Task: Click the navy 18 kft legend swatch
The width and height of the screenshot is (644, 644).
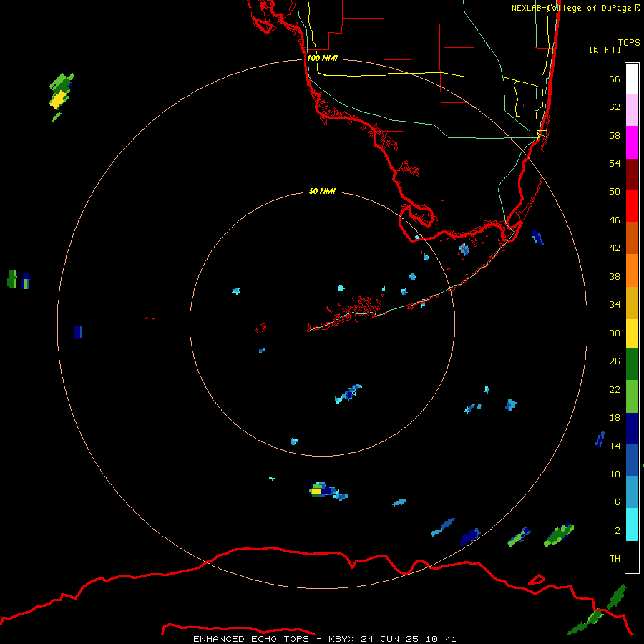Action: click(x=632, y=429)
